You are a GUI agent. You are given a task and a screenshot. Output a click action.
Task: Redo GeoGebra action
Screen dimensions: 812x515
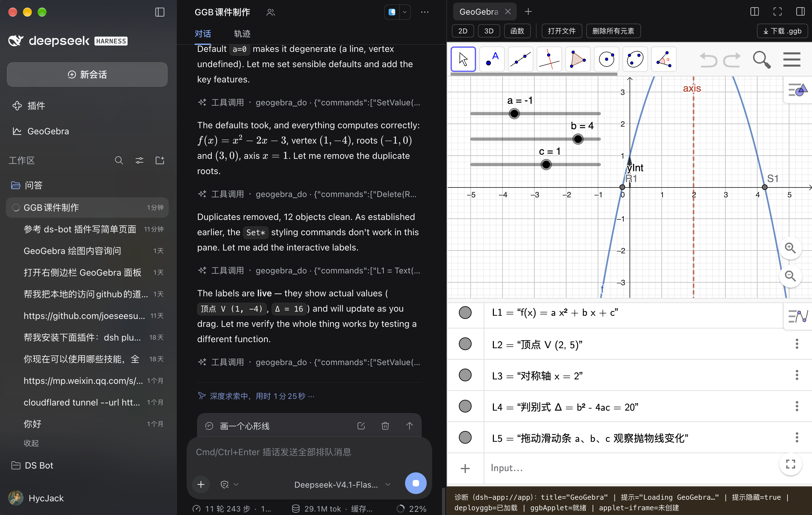click(732, 60)
